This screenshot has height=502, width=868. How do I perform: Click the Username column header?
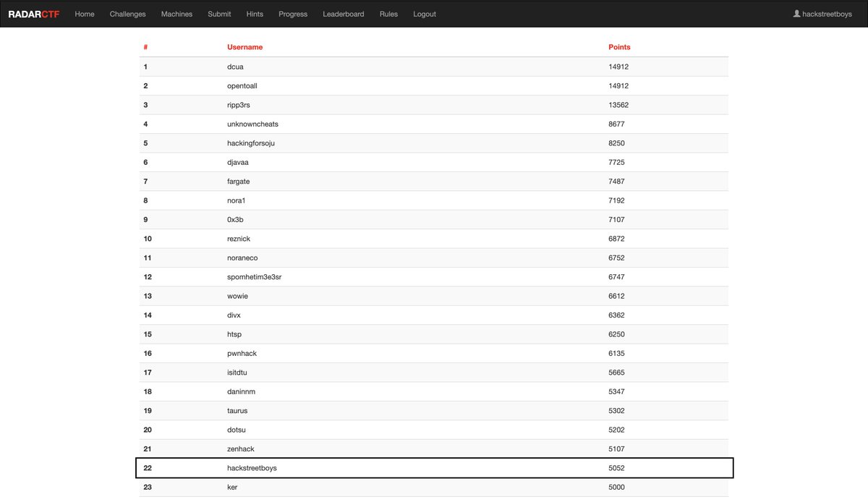(245, 47)
